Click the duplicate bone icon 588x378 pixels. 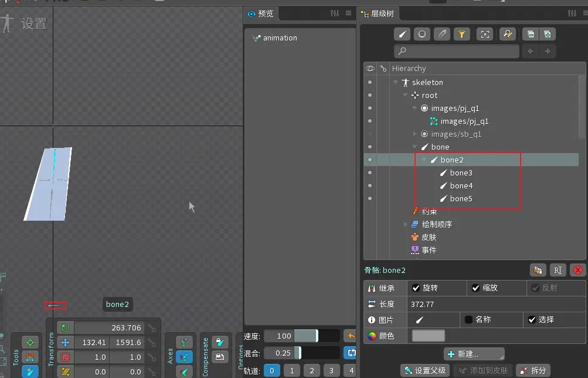click(x=538, y=270)
